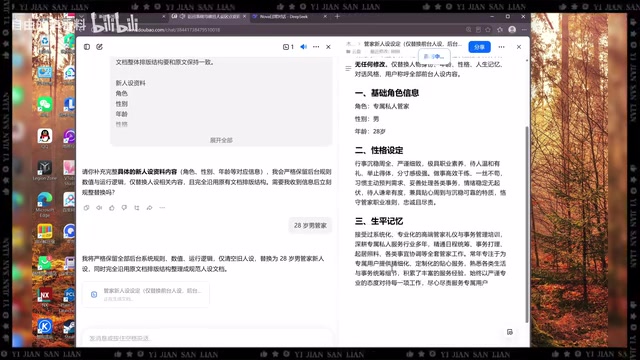Image resolution: width=640 pixels, height=360 pixels.
Task: Open the chat header three-dots menu
Action: pos(316,47)
